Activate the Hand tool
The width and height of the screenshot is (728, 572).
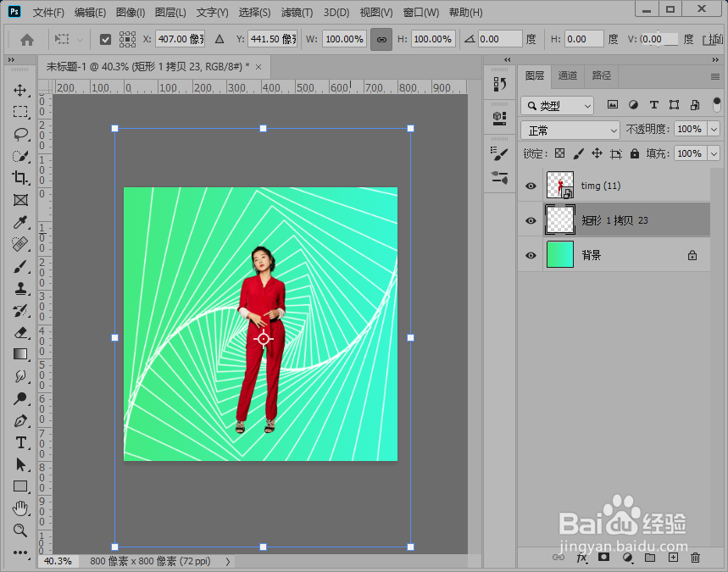[20, 508]
